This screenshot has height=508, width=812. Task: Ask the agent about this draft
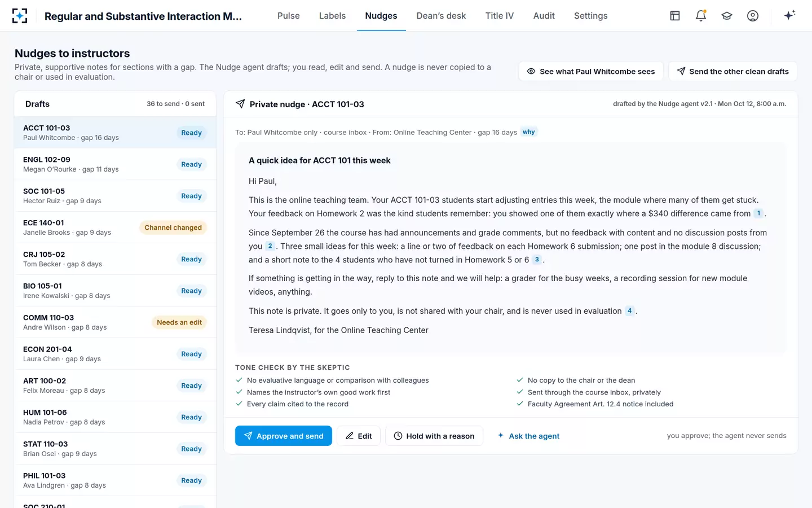tap(528, 436)
